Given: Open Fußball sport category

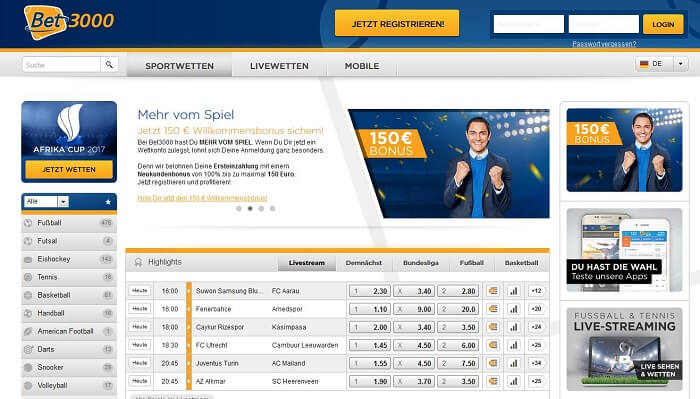Looking at the screenshot, I should [69, 223].
